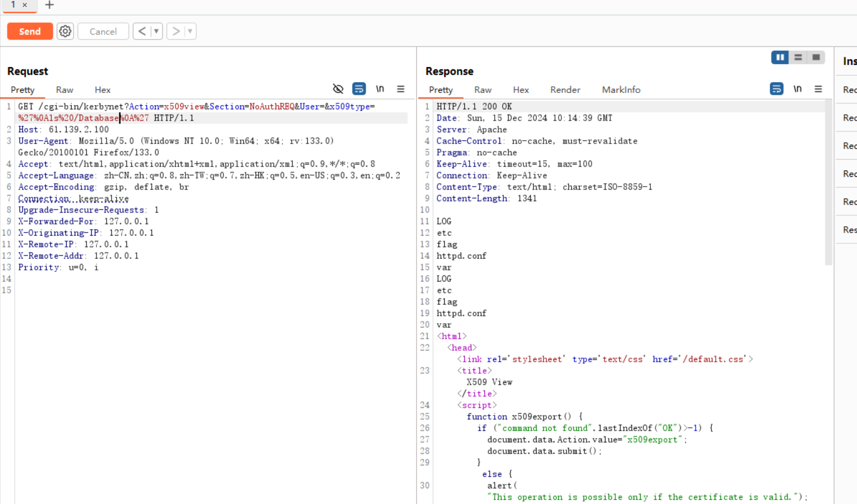The width and height of the screenshot is (857, 504).
Task: Click the Content-Type response header line
Action: pos(544,187)
